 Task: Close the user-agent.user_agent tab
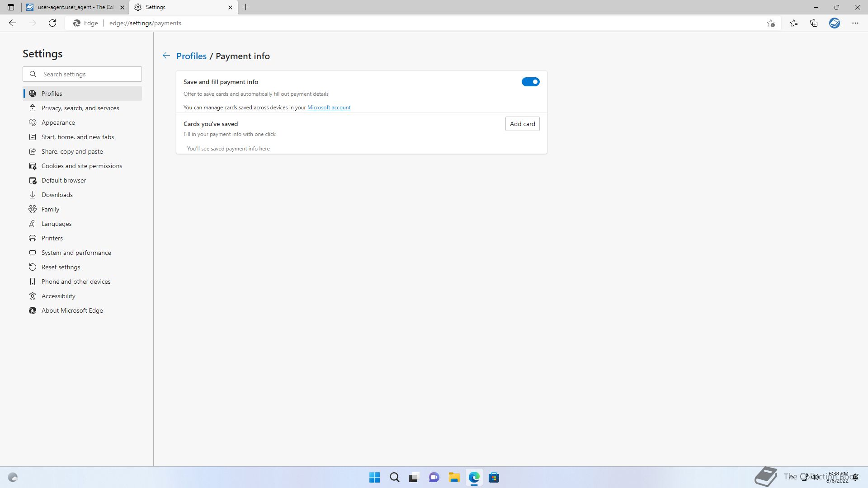(122, 7)
